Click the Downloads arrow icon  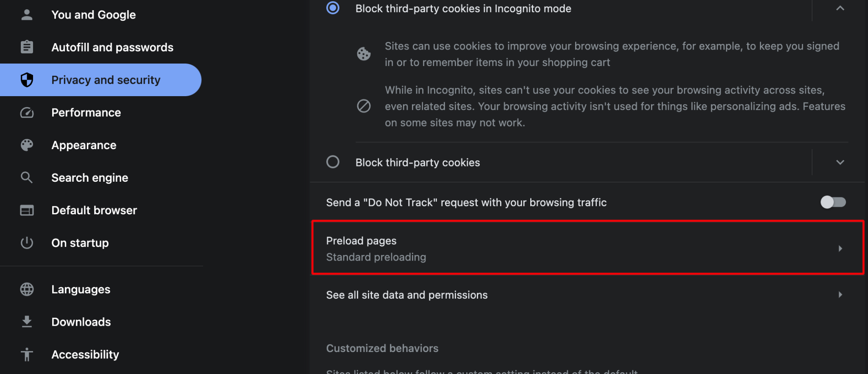[x=27, y=322]
